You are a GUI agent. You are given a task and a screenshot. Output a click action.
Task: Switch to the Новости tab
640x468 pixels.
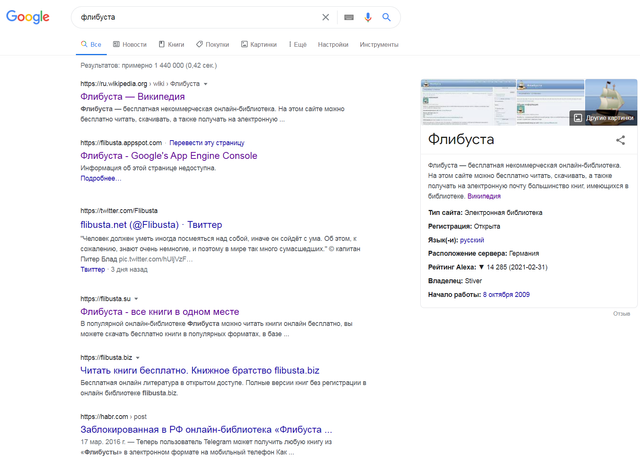pyautogui.click(x=130, y=45)
